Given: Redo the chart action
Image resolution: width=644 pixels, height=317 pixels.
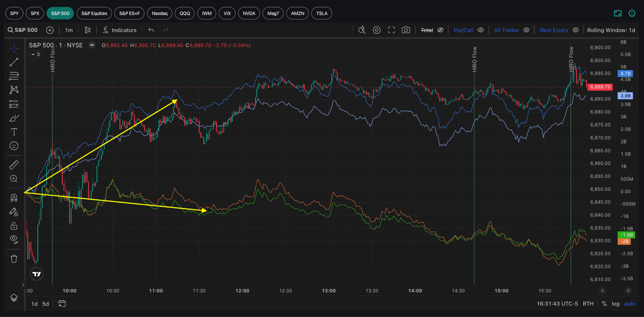Looking at the screenshot, I should point(166,30).
